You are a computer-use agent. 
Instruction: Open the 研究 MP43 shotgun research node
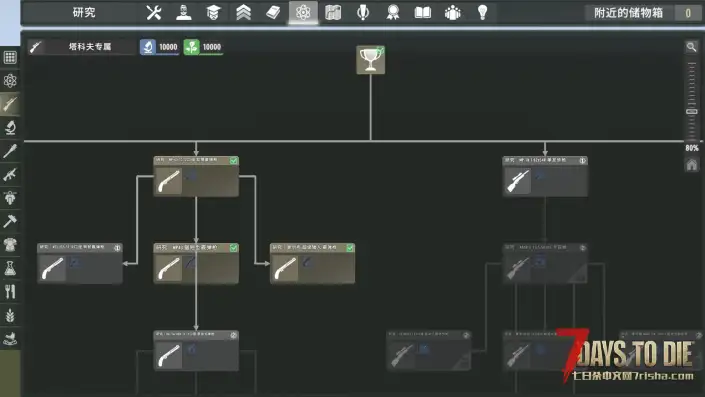coord(196,263)
